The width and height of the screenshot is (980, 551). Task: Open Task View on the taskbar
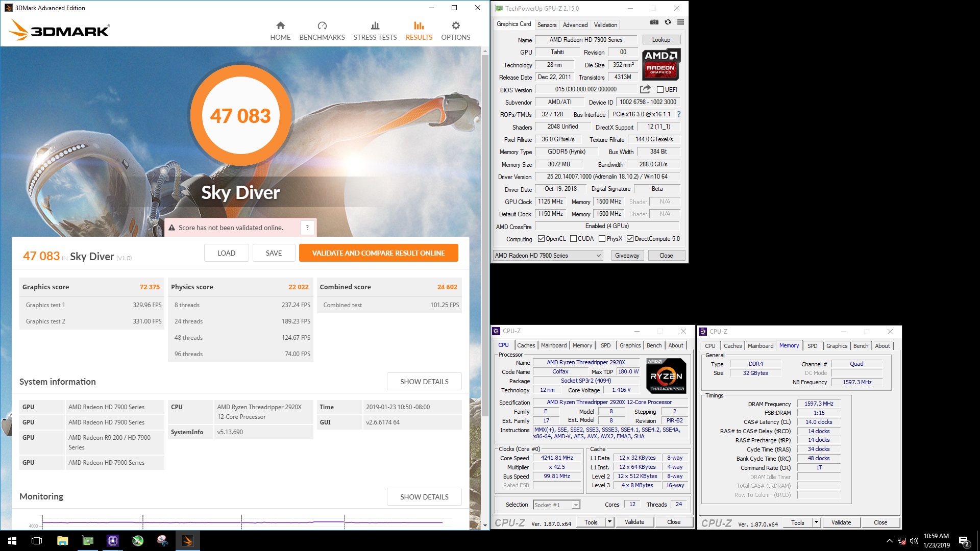coord(37,541)
